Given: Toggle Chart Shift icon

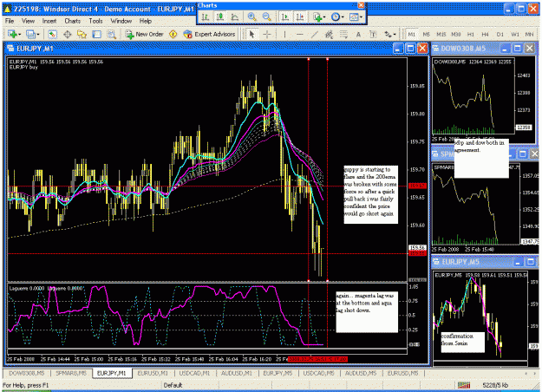Looking at the screenshot, I should (300, 16).
